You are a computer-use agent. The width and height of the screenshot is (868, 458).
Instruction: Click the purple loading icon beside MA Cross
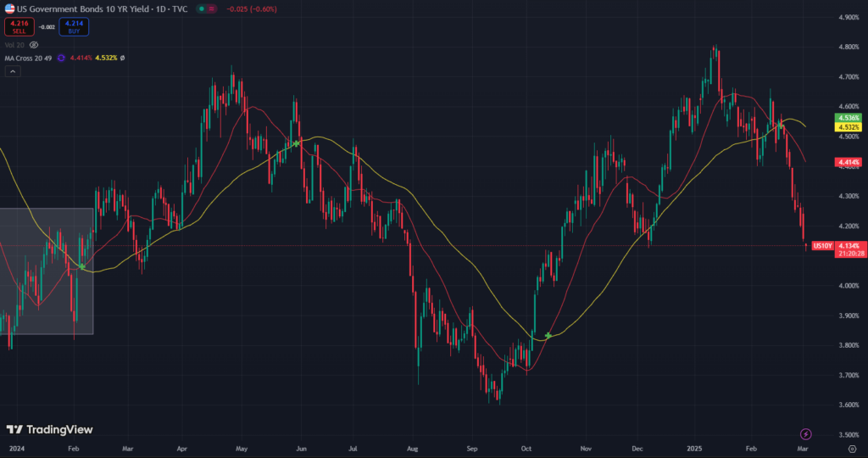point(61,58)
